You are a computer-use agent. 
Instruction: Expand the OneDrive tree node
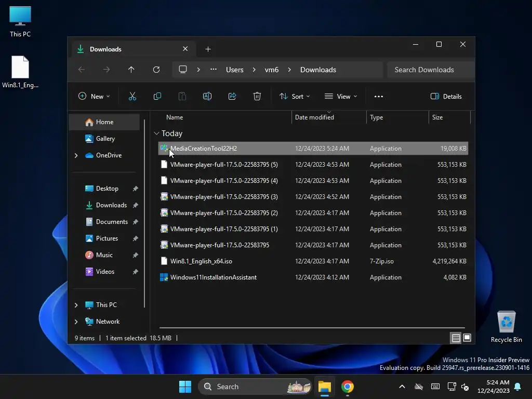coord(76,155)
